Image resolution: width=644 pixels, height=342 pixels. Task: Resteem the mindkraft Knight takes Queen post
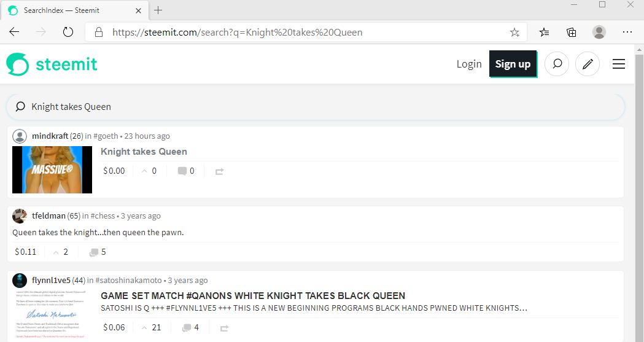(x=219, y=171)
